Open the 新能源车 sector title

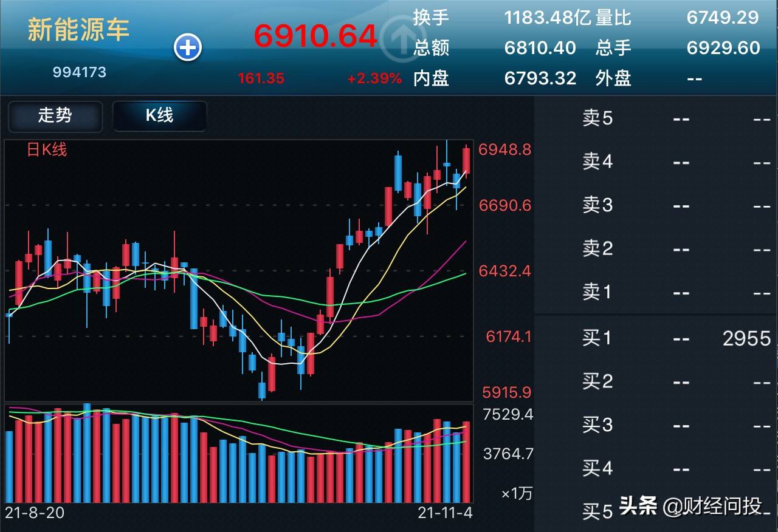coord(79,30)
